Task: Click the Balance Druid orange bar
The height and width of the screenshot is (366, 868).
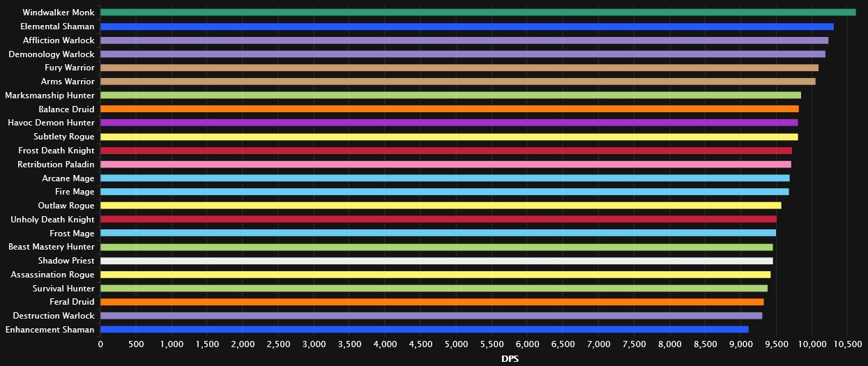Action: click(x=450, y=109)
